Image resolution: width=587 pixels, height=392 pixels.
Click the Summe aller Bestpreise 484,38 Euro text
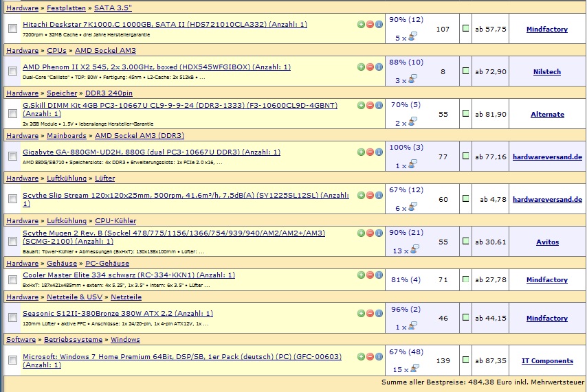[x=483, y=382]
